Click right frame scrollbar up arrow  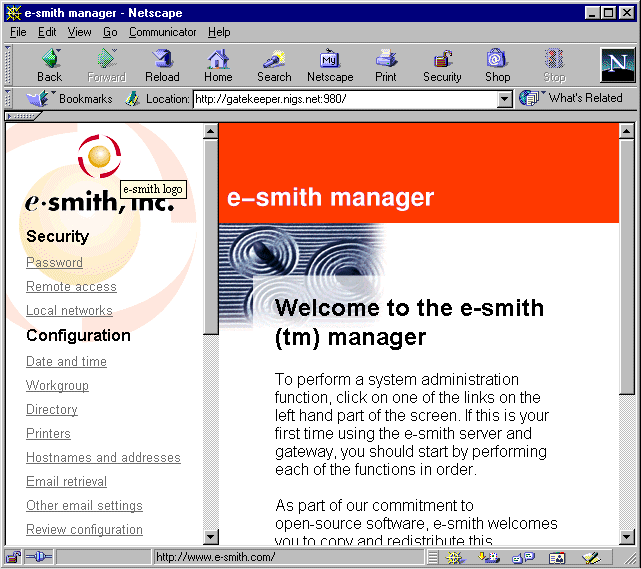[x=627, y=131]
